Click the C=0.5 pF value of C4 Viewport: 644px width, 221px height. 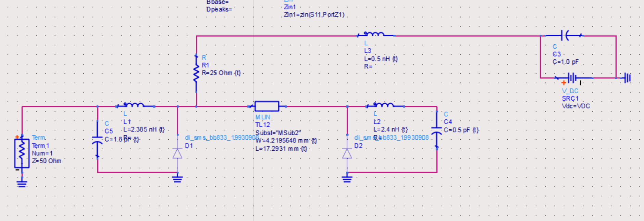(461, 130)
